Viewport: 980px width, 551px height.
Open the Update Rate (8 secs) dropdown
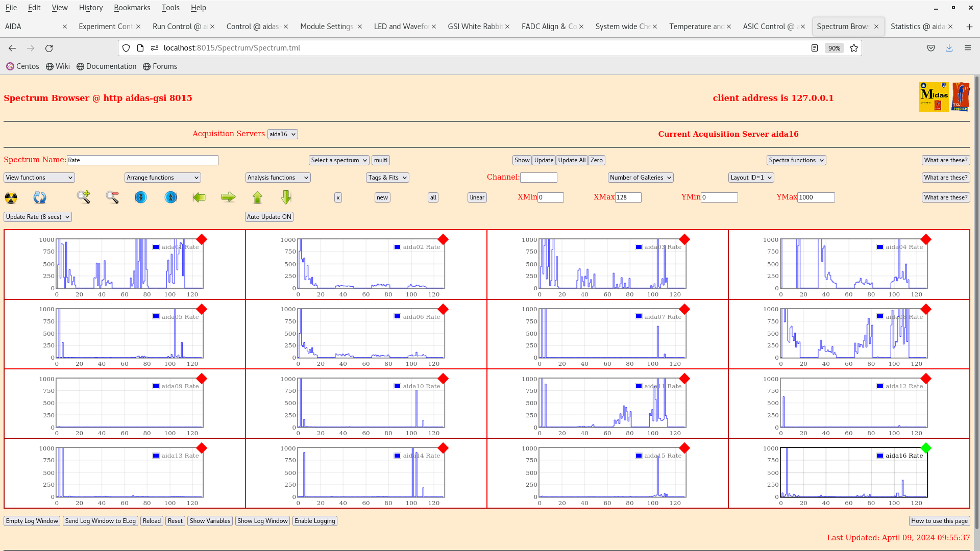[38, 217]
